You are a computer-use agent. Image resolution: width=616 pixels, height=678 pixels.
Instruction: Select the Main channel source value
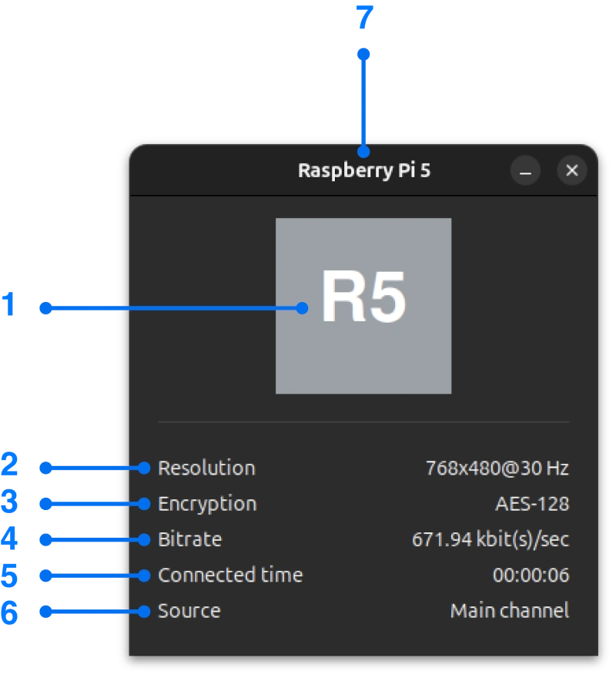tap(508, 610)
